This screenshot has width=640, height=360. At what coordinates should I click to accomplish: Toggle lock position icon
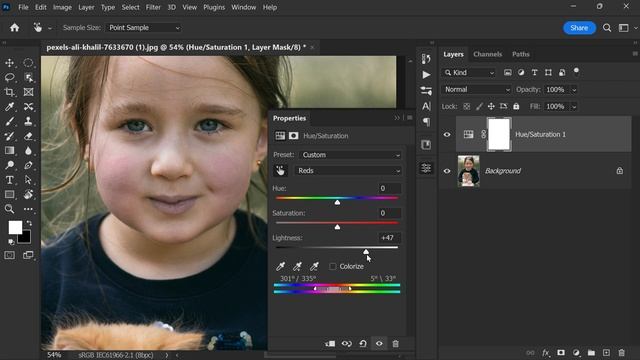click(x=491, y=107)
